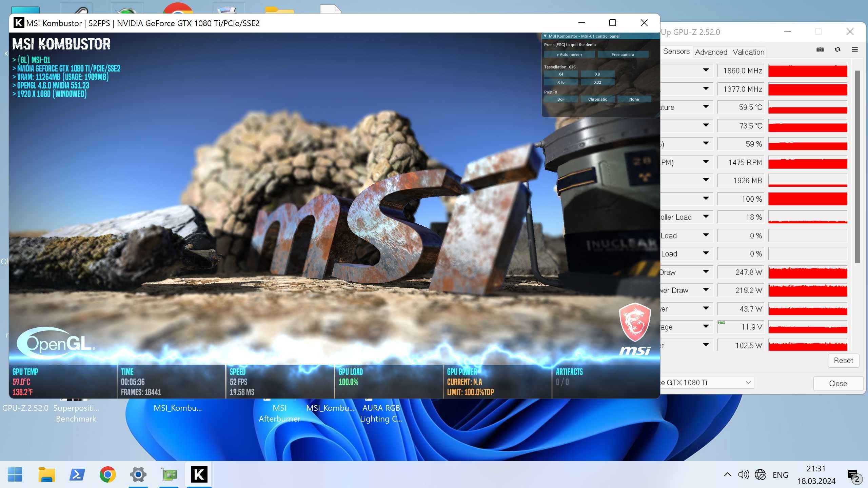The height and width of the screenshot is (488, 868).
Task: Click the 59 % fan speed value
Action: [741, 144]
